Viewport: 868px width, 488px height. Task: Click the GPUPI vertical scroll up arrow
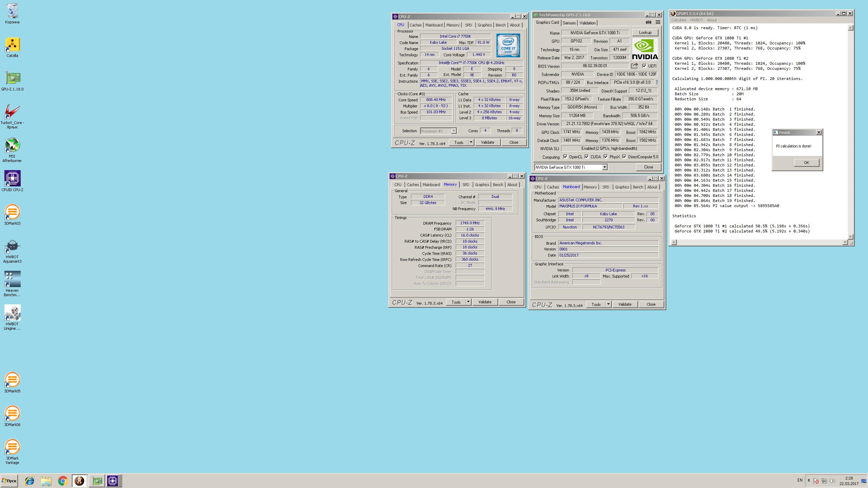coord(850,28)
